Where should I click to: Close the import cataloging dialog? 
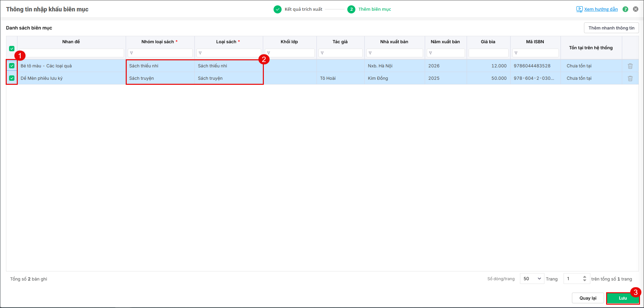(x=636, y=9)
